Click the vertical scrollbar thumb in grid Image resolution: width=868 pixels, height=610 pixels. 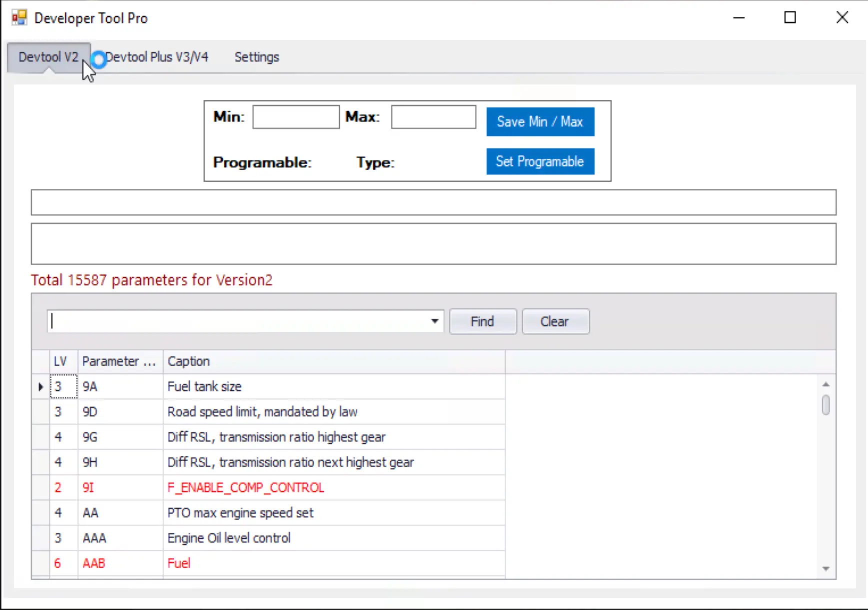[825, 405]
